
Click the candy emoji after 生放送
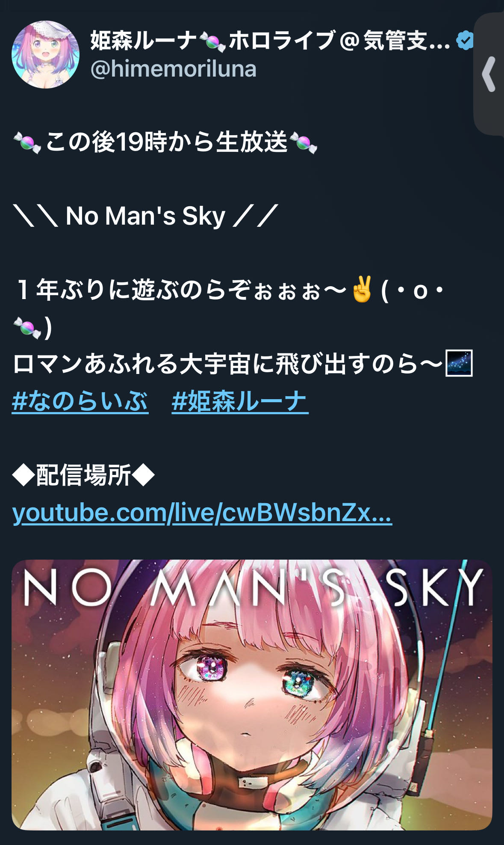[304, 142]
